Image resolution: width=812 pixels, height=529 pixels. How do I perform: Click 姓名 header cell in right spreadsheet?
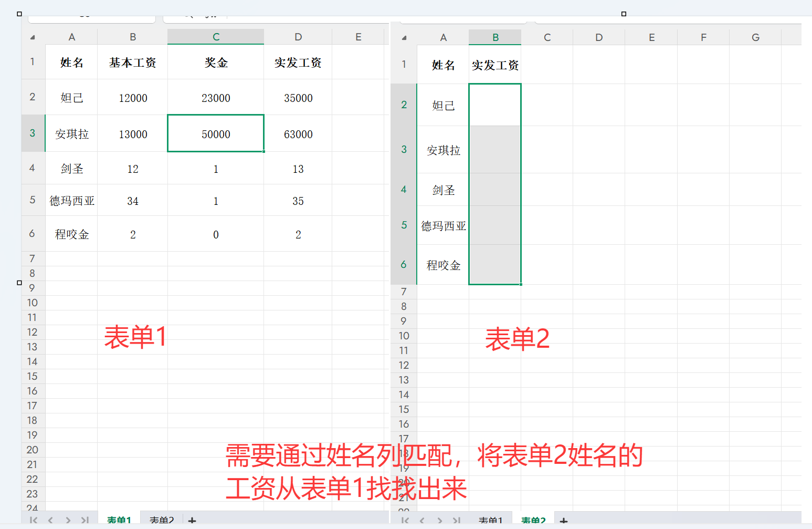pos(443,65)
